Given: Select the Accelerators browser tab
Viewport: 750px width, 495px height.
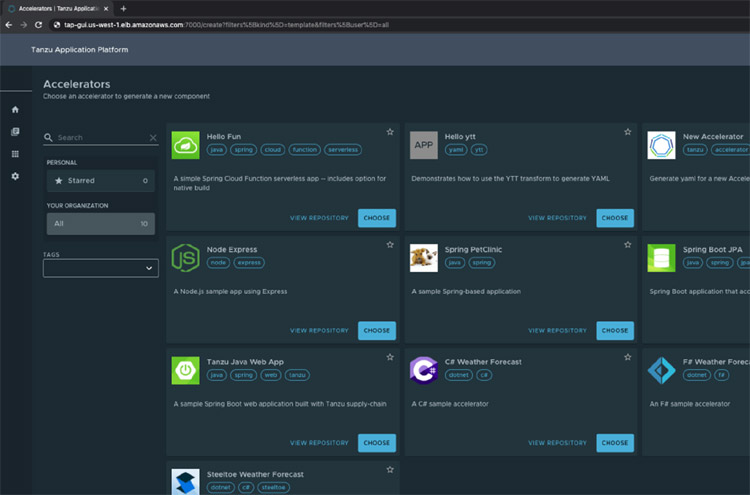Looking at the screenshot, I should pos(59,9).
